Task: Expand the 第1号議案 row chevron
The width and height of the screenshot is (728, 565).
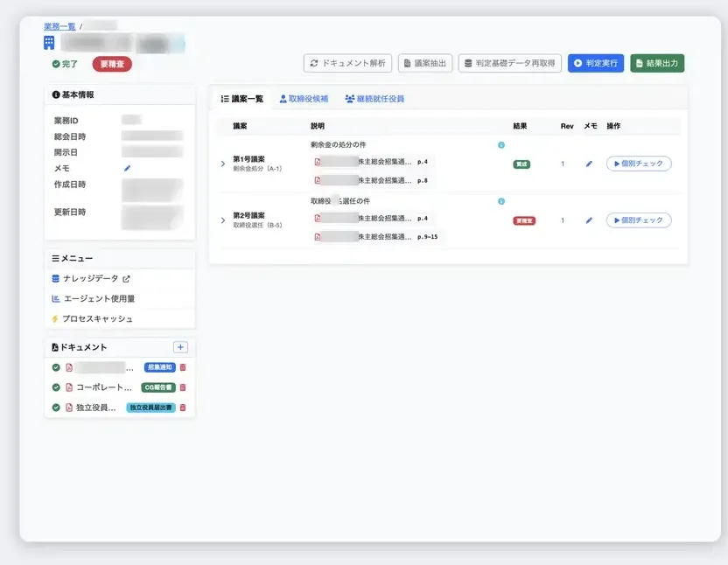Action: pos(223,164)
